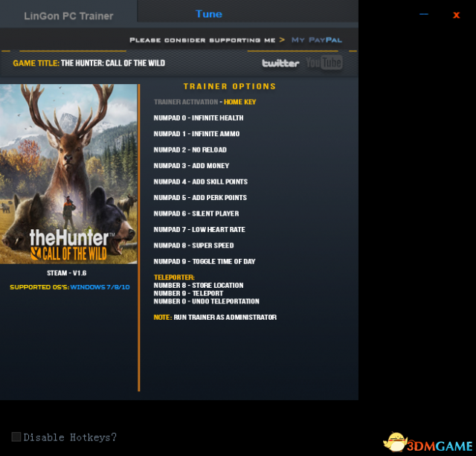Click Number 0 - Undo Teleportation
The image size is (476, 456).
point(207,301)
